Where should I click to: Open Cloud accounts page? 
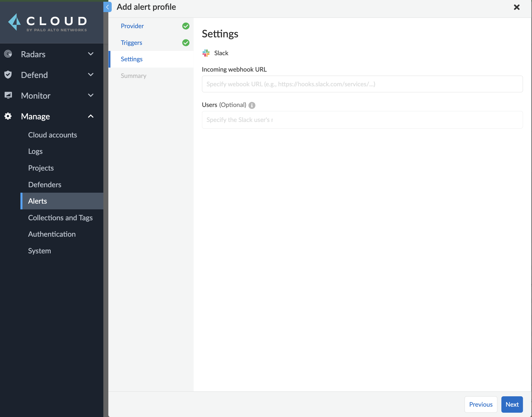tap(53, 135)
